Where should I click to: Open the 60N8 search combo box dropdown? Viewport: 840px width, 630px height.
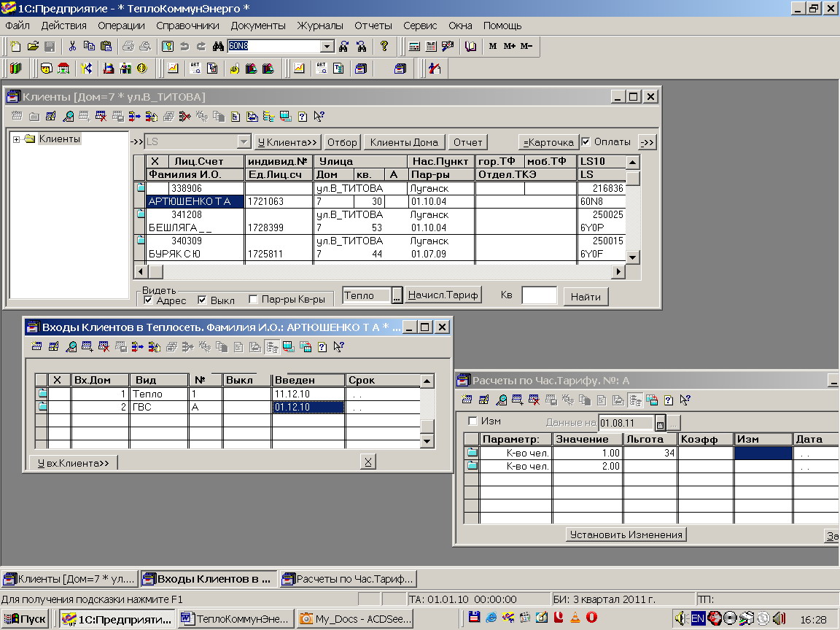point(327,47)
